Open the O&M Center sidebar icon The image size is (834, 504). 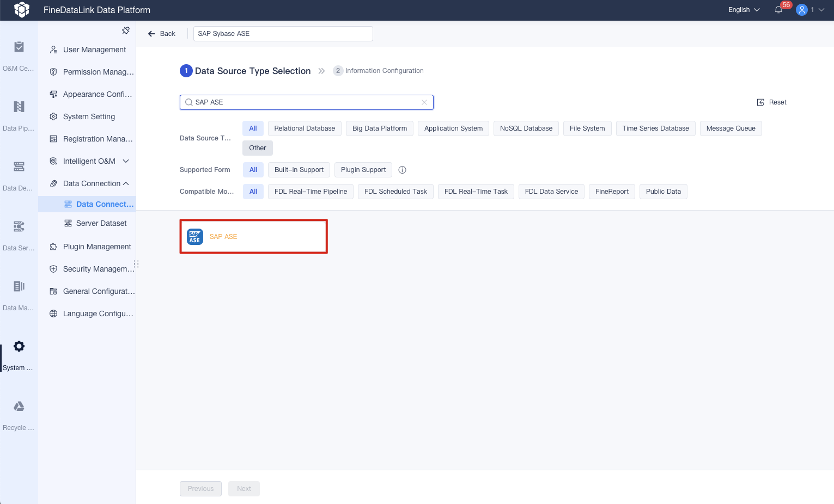coord(19,47)
